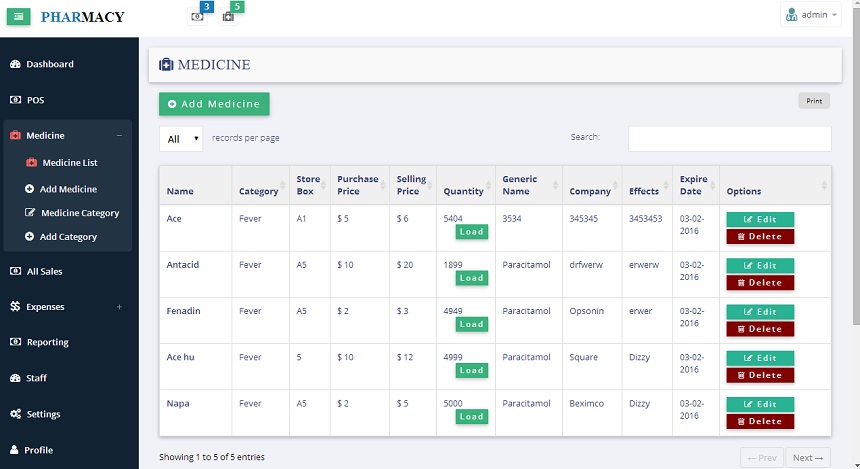
Task: Click the Profile person icon in the sidebar
Action: [14, 450]
